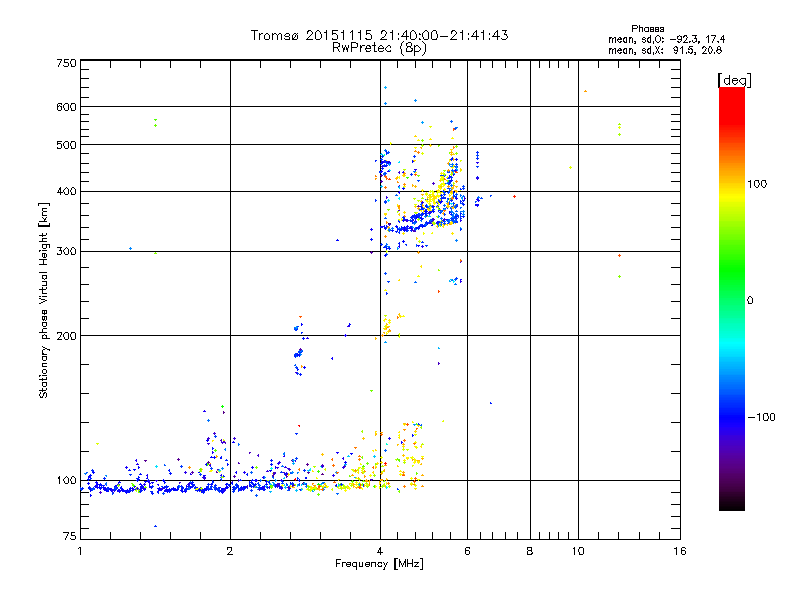The width and height of the screenshot is (800, 600).
Task: Click the '1' frequency tick label
Action: [x=80, y=551]
